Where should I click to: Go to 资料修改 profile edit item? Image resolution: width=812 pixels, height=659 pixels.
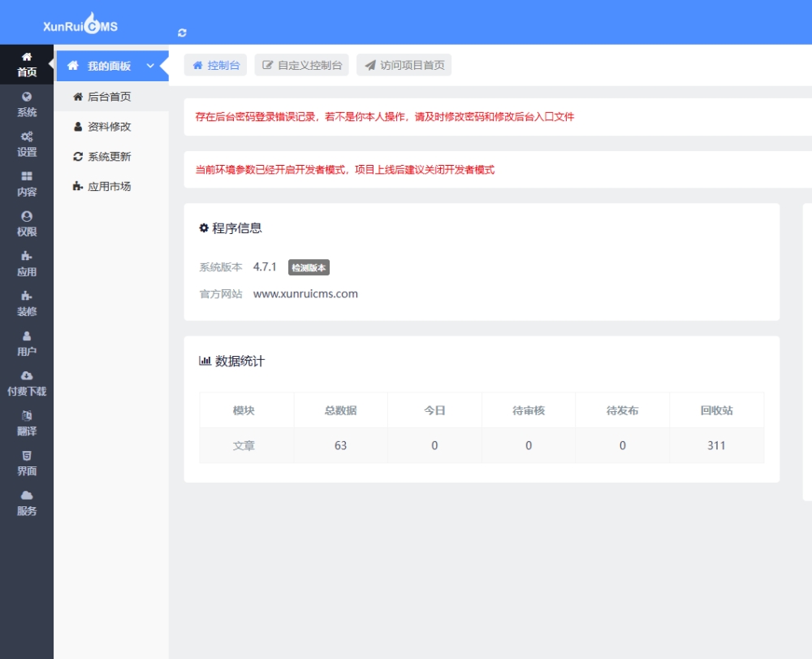[x=109, y=127]
